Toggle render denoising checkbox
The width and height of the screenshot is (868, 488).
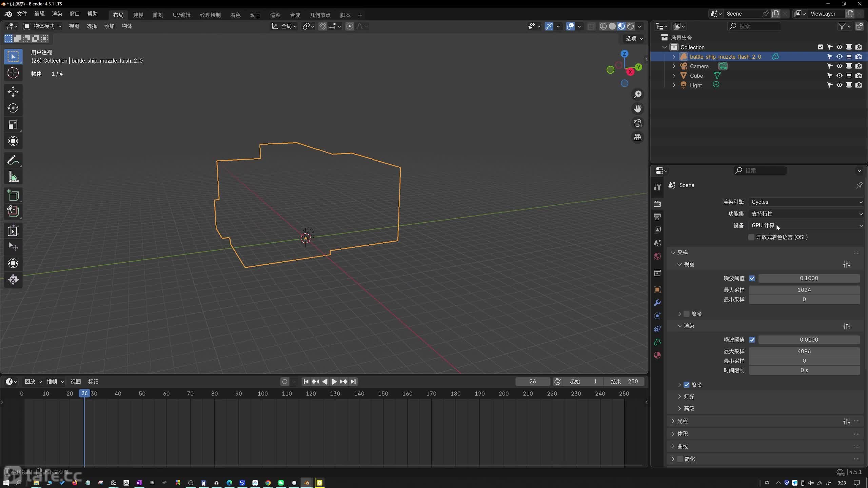[x=687, y=385]
